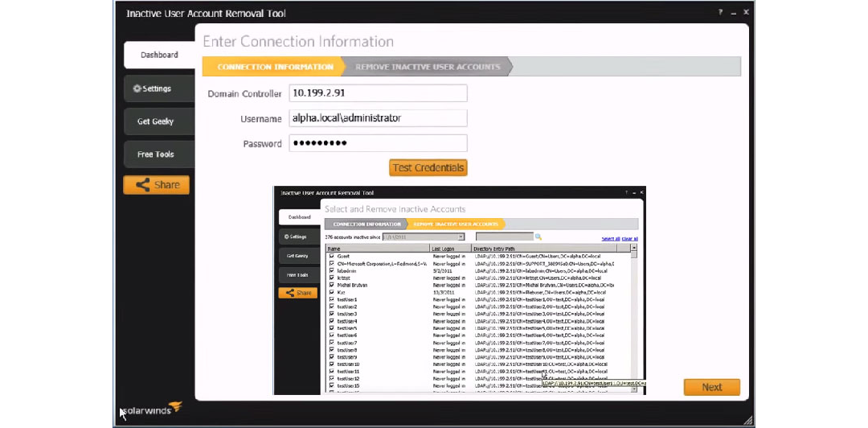The width and height of the screenshot is (868, 428).
Task: Click the Test Credentials button
Action: (x=428, y=168)
